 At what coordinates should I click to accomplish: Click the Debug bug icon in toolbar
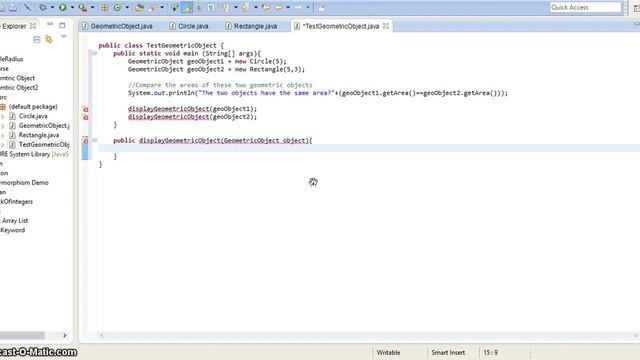pos(42,7)
